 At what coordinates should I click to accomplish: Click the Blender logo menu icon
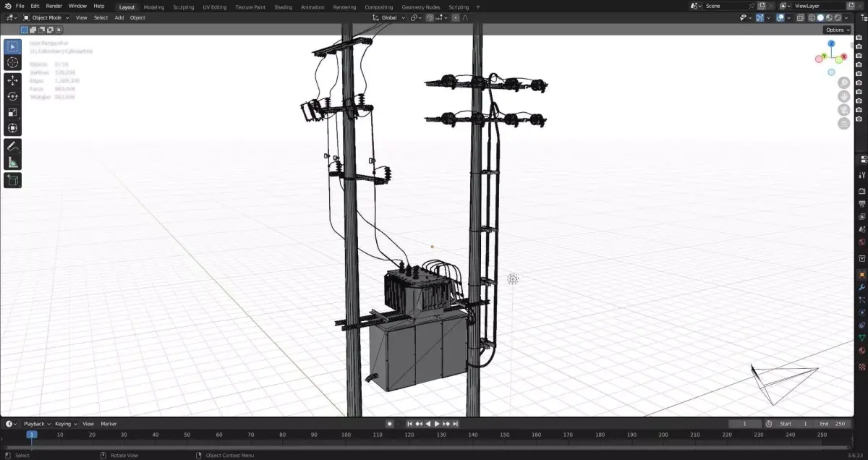pyautogui.click(x=7, y=6)
